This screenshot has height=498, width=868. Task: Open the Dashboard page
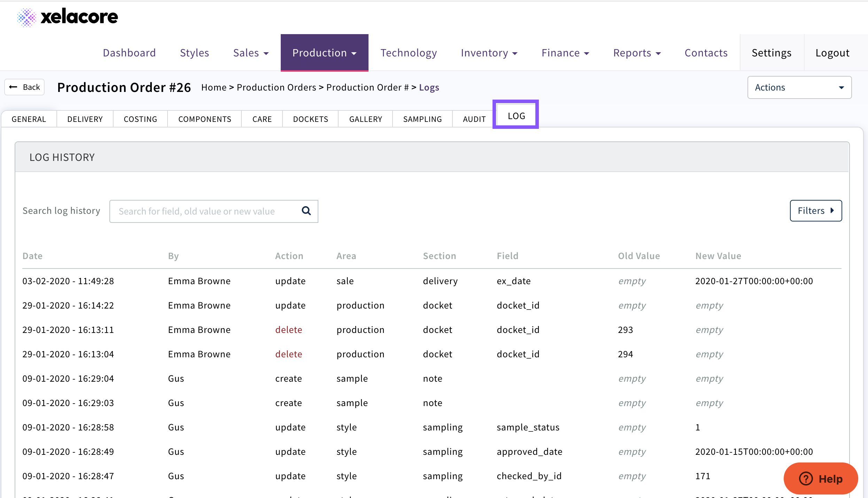[x=129, y=53]
